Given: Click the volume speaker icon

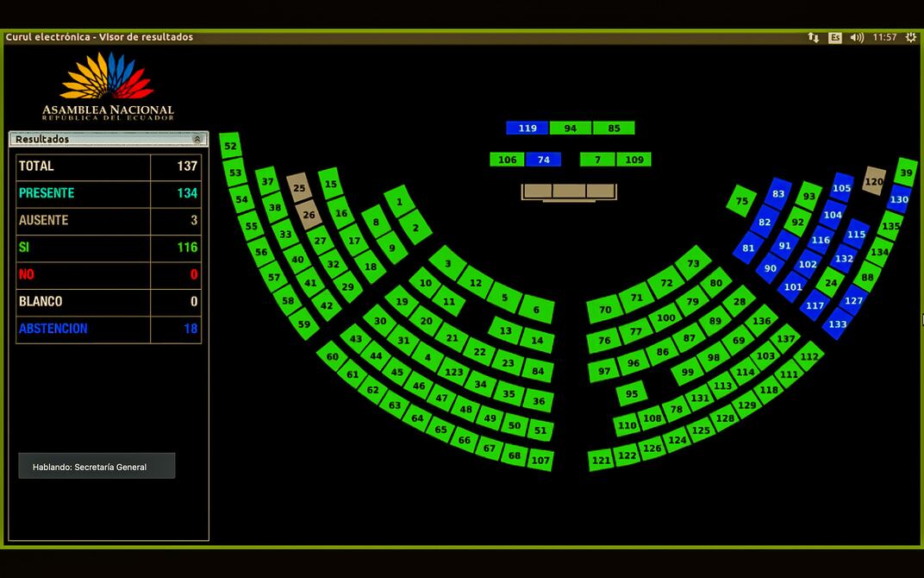Looking at the screenshot, I should pyautogui.click(x=857, y=37).
